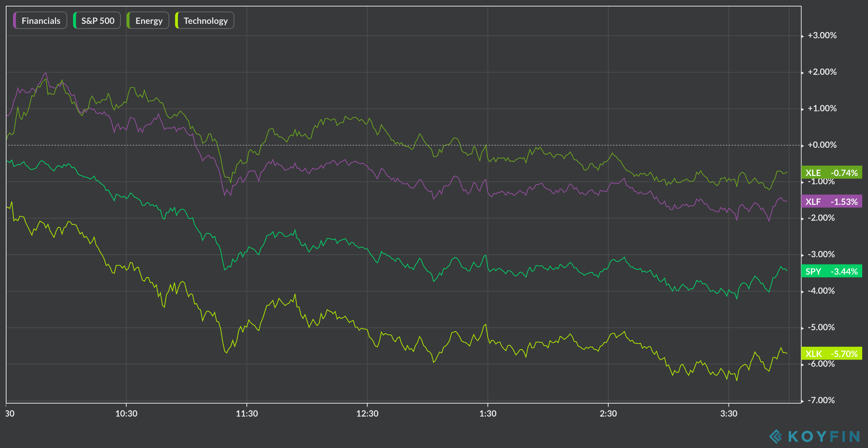The height and width of the screenshot is (448, 868).
Task: Toggle the Technology legend button
Action: 205,21
